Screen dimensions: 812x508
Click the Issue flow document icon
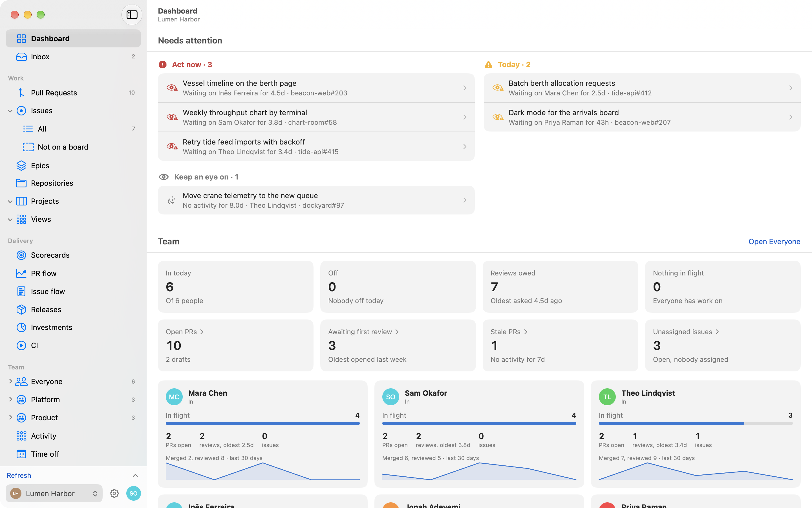(x=21, y=291)
